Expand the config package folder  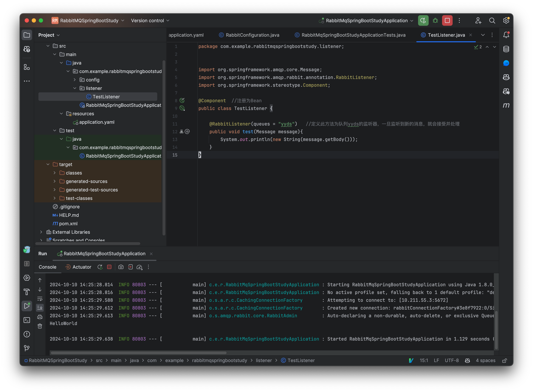tap(75, 80)
